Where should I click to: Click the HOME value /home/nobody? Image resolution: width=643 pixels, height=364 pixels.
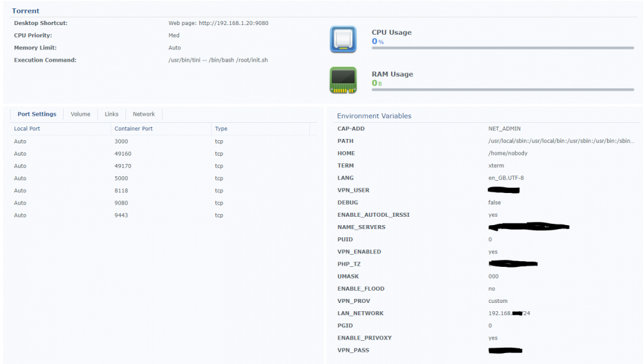508,153
